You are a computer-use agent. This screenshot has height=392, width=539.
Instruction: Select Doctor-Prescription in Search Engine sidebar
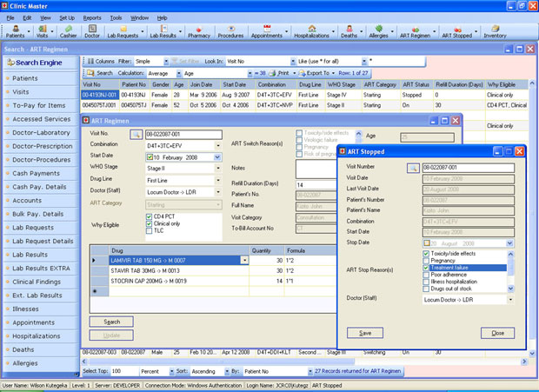point(43,146)
